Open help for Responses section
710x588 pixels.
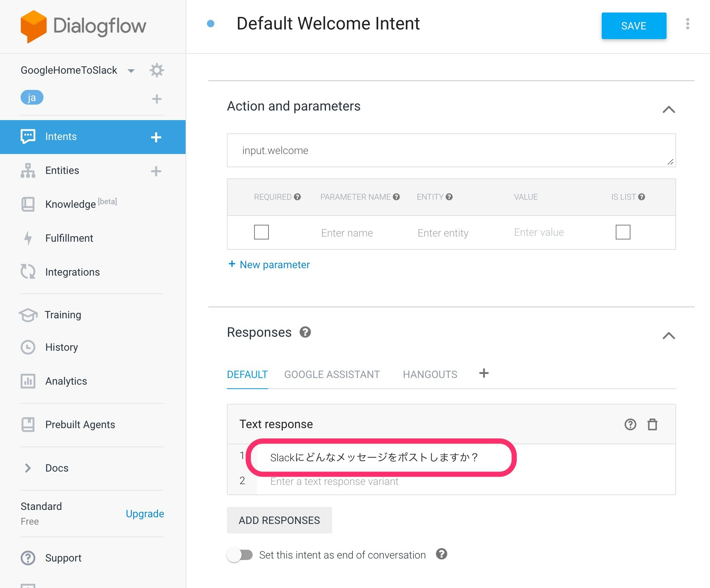pyautogui.click(x=305, y=332)
